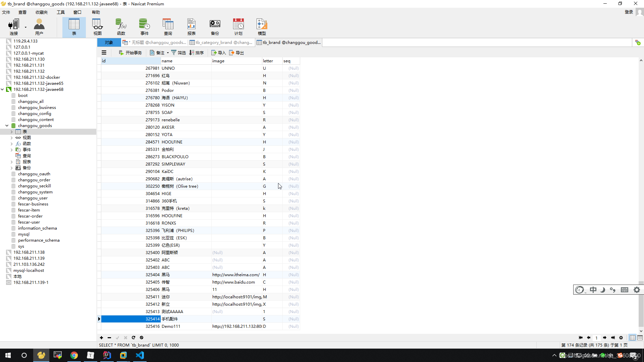Switch to form view display

point(640,338)
